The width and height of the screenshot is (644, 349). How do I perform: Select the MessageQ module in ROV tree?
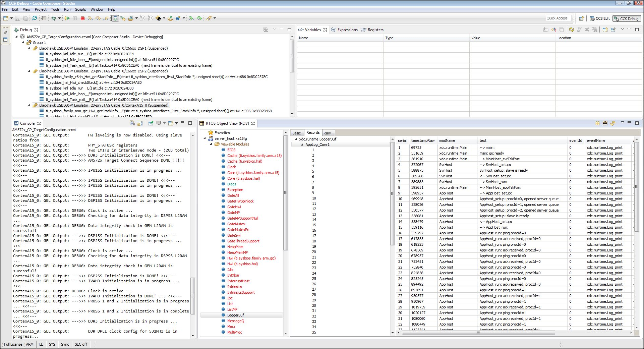click(x=235, y=321)
